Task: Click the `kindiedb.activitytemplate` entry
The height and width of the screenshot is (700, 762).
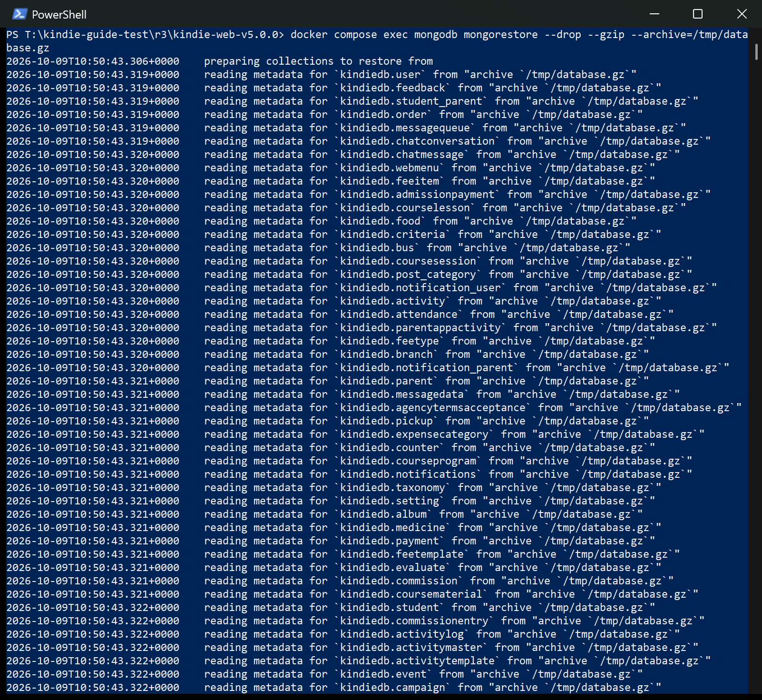Action: pos(418,661)
